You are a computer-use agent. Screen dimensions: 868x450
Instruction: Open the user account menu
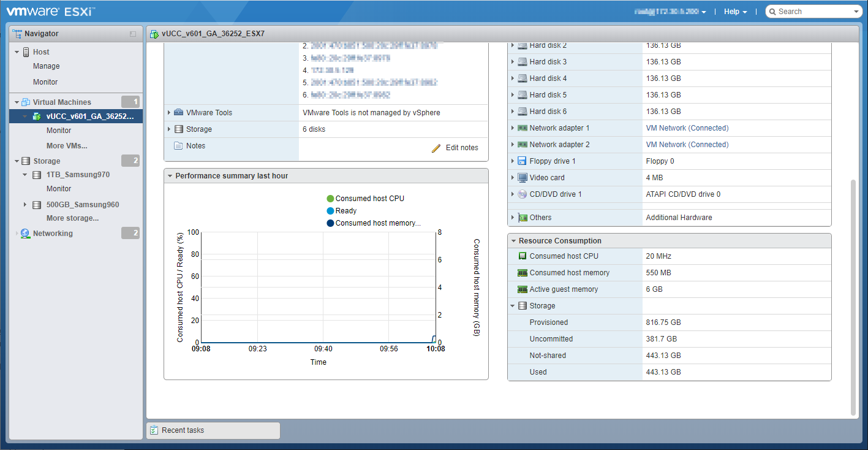point(670,12)
